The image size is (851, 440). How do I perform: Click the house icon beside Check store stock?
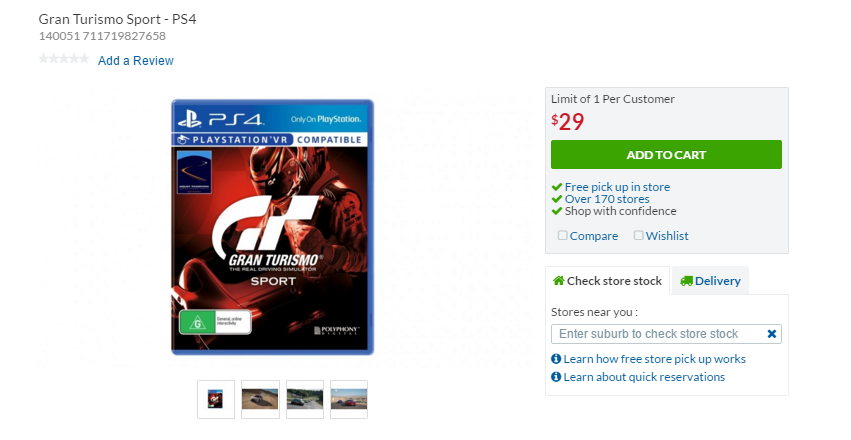pos(558,280)
